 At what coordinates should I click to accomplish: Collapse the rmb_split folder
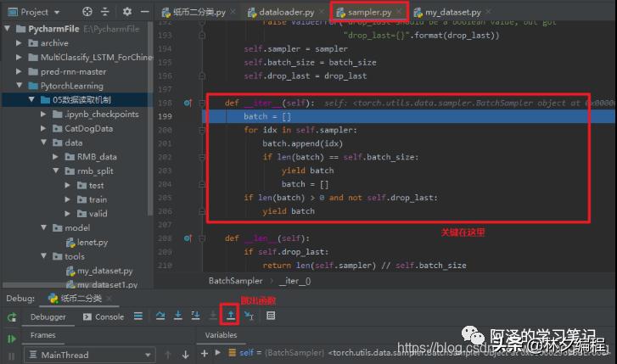coord(57,171)
